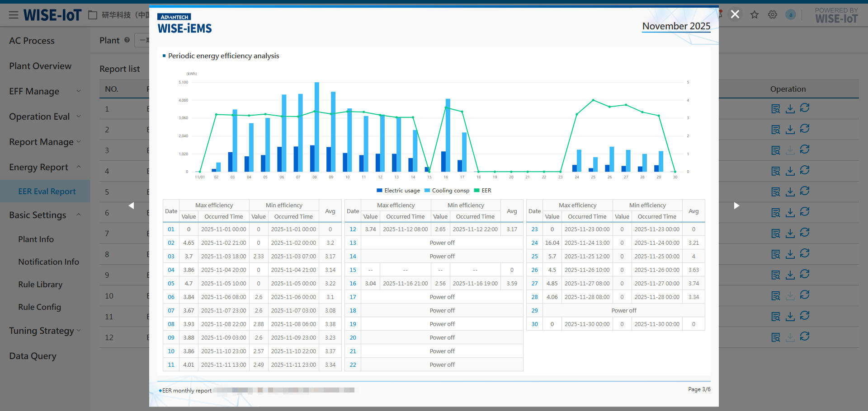Image resolution: width=868 pixels, height=411 pixels.
Task: Open Plant Overview from sidebar
Action: tap(40, 66)
